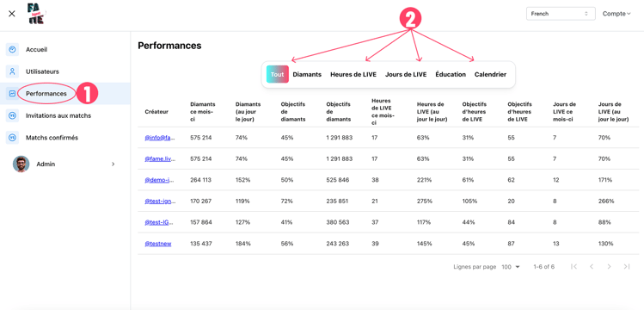Switch to the Diamants tab

tap(307, 74)
